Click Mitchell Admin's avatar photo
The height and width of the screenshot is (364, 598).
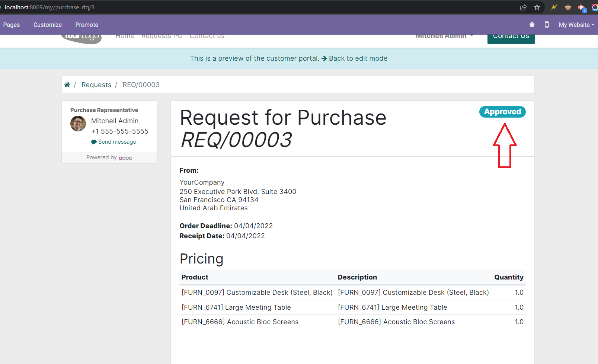(78, 124)
